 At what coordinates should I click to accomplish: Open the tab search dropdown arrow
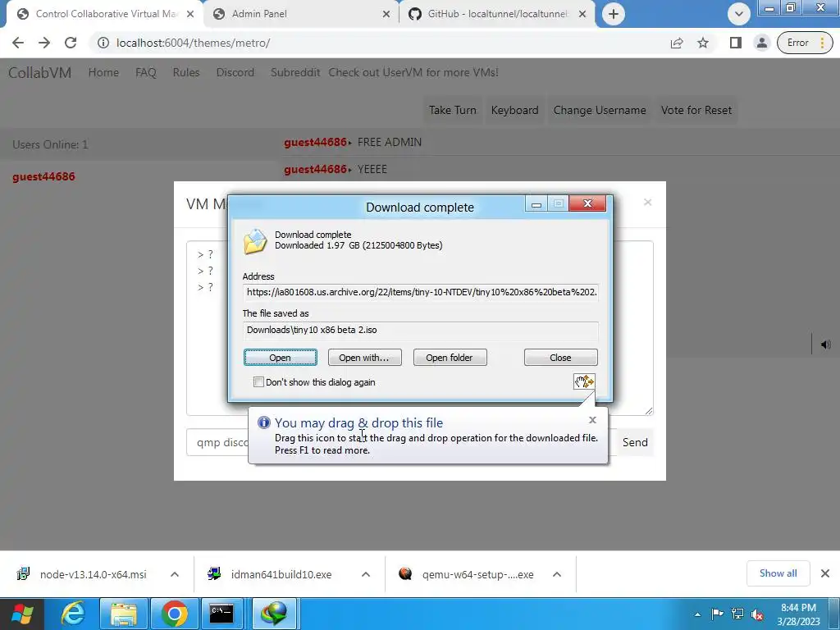click(739, 14)
